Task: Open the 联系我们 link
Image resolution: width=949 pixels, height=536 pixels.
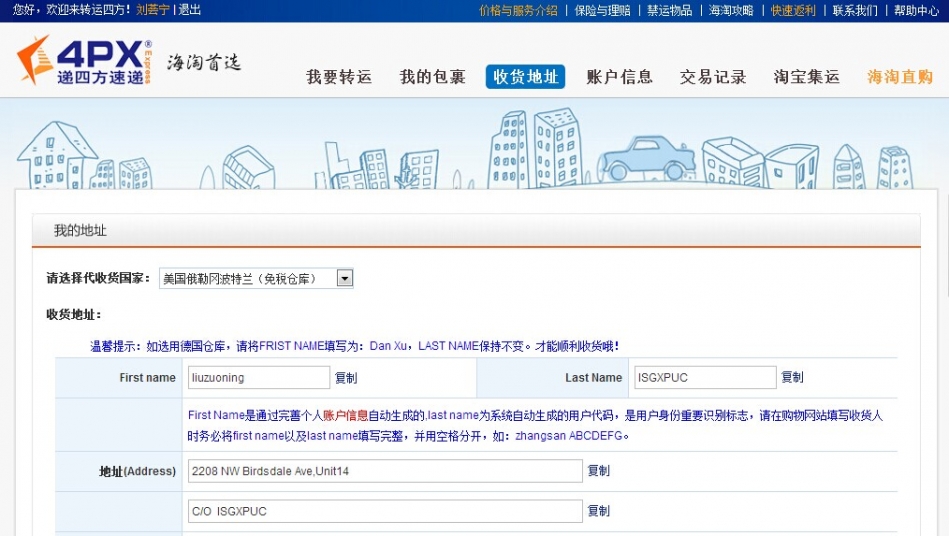Action: click(855, 10)
